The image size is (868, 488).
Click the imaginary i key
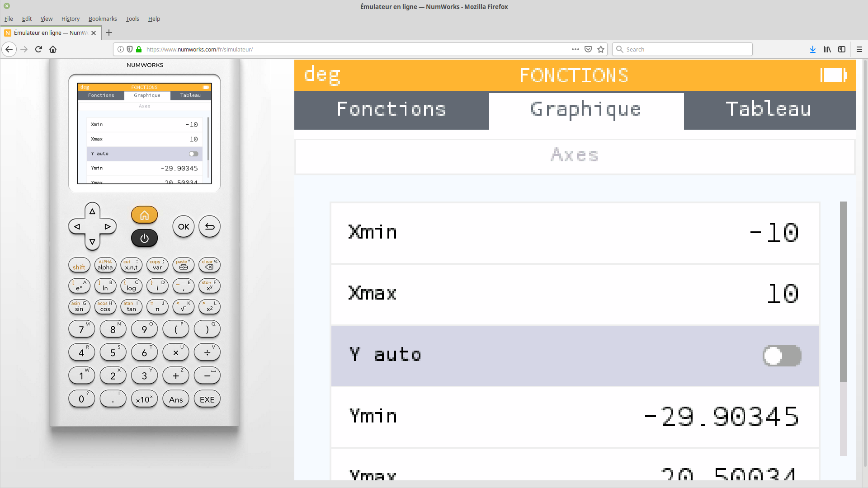coord(157,286)
